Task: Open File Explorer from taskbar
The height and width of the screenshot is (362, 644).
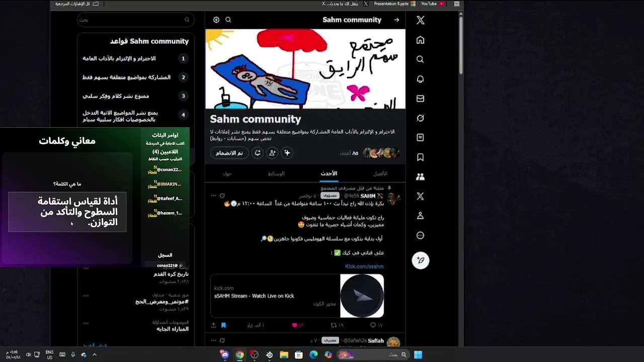Action: point(284,355)
